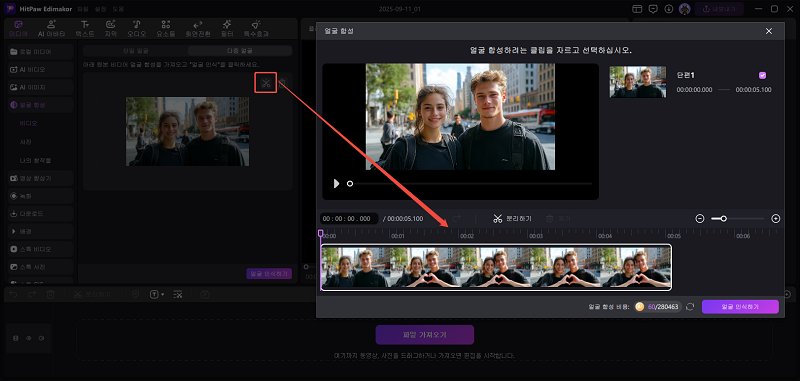Click the 내보내기 export button in title bar
The image size is (800, 381).
coord(719,9)
